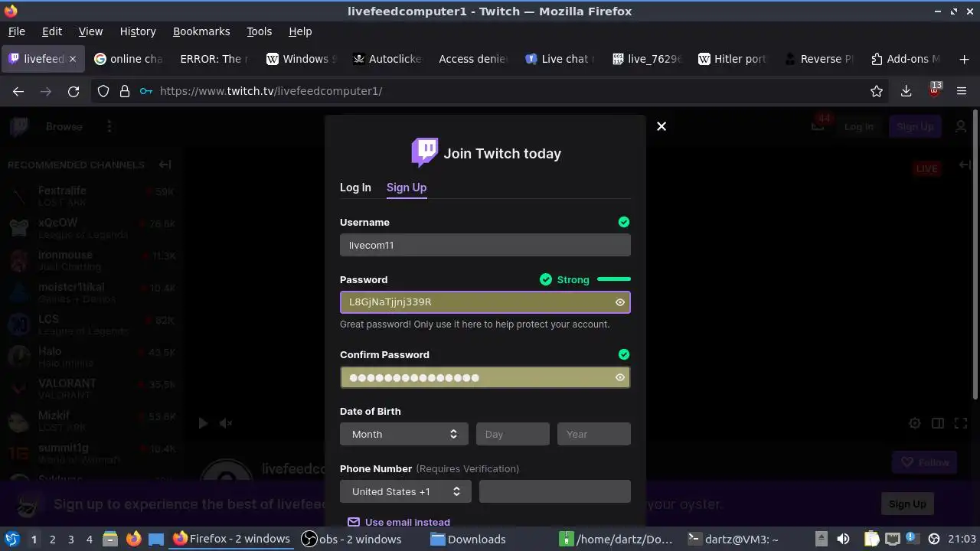Open the History menu

[138, 31]
